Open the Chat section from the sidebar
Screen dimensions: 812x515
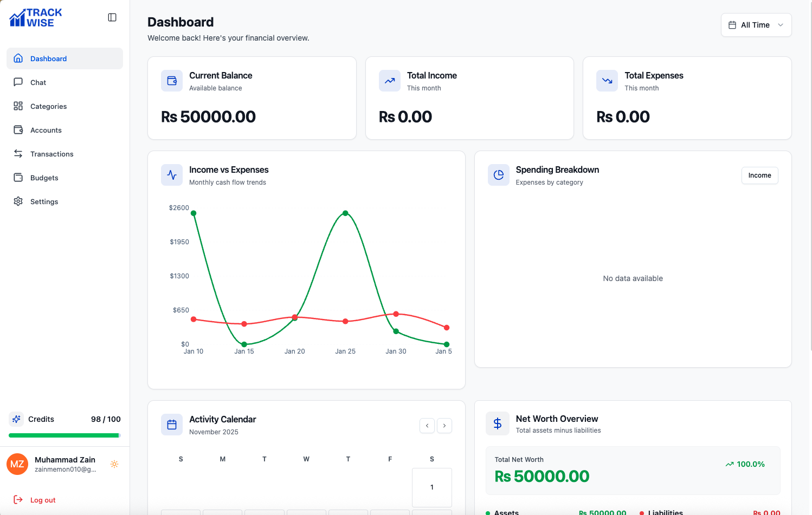18,82
